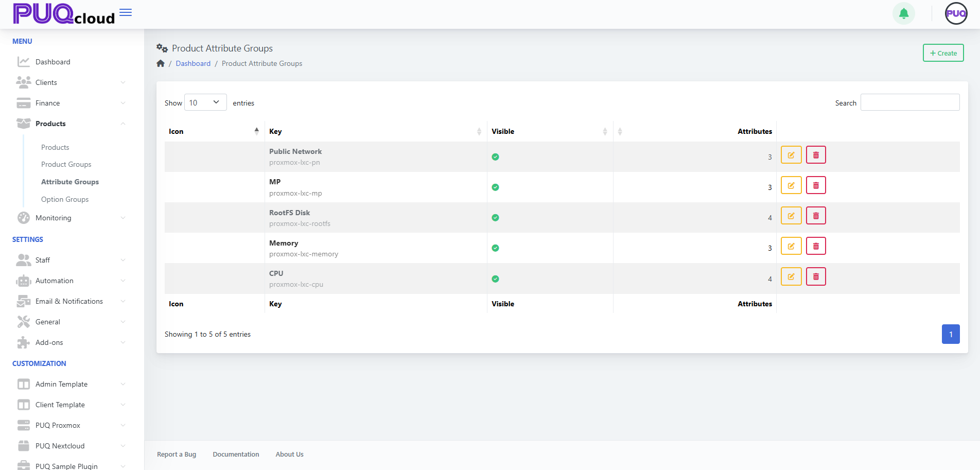Click the Email & Notifications envelope icon

coord(24,301)
